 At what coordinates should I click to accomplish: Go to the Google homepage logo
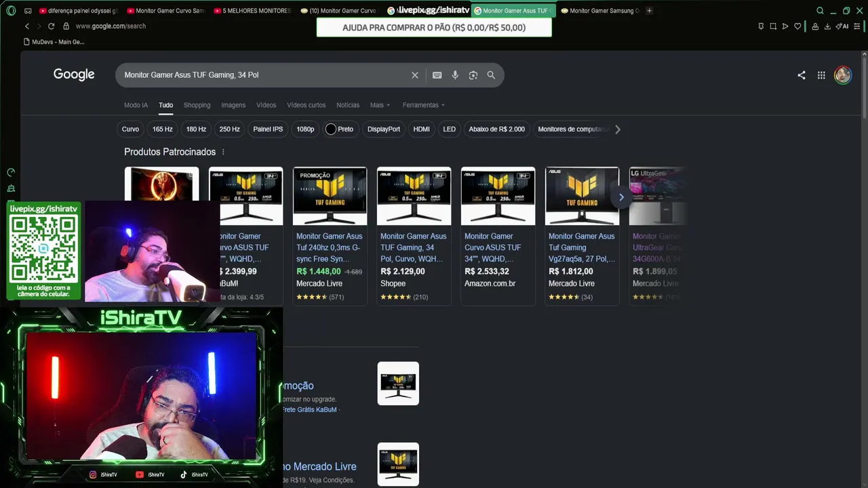tap(74, 75)
